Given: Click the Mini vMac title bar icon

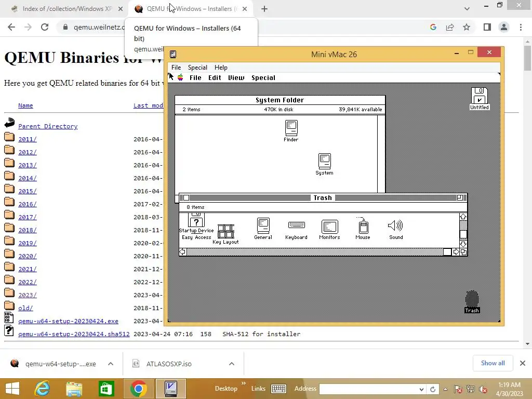Looking at the screenshot, I should pos(173,54).
